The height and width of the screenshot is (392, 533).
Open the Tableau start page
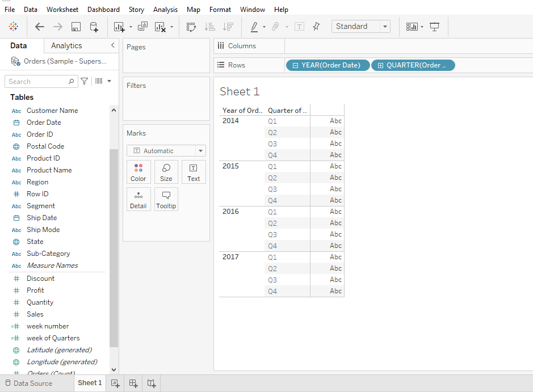13,27
